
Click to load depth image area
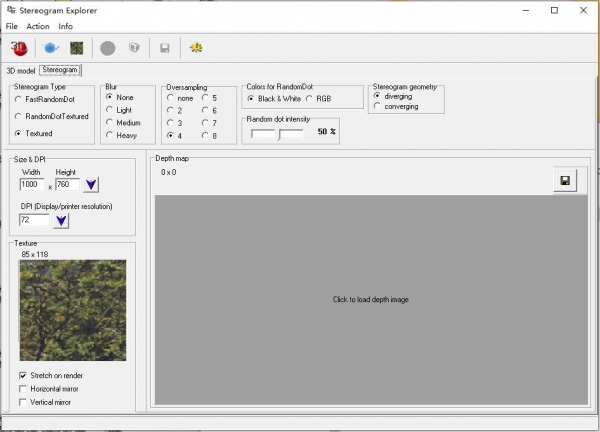click(x=370, y=299)
